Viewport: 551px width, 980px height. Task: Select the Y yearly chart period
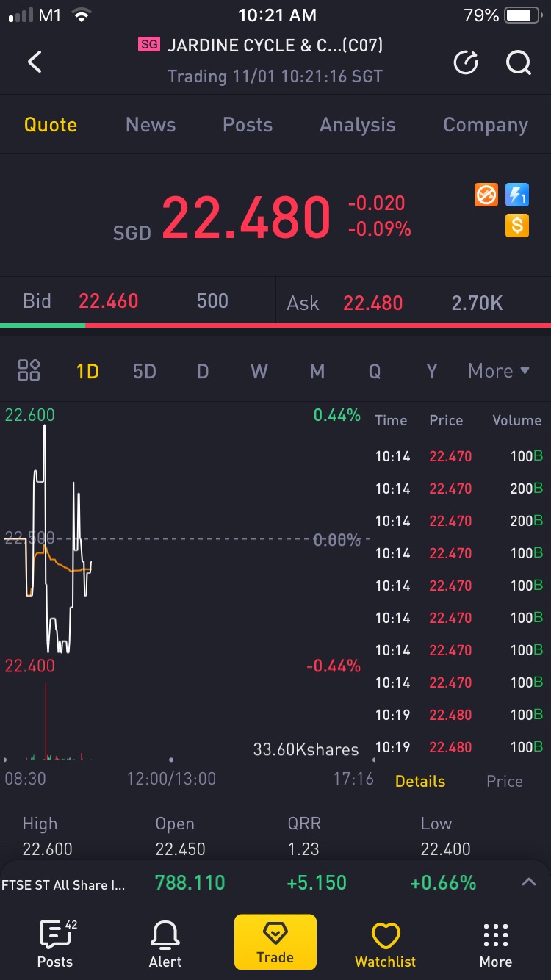[432, 371]
